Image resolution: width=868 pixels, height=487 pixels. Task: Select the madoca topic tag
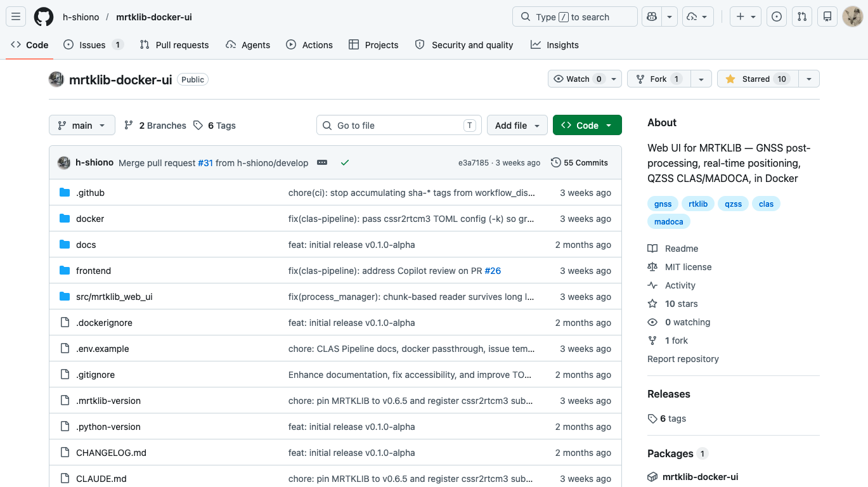click(668, 221)
